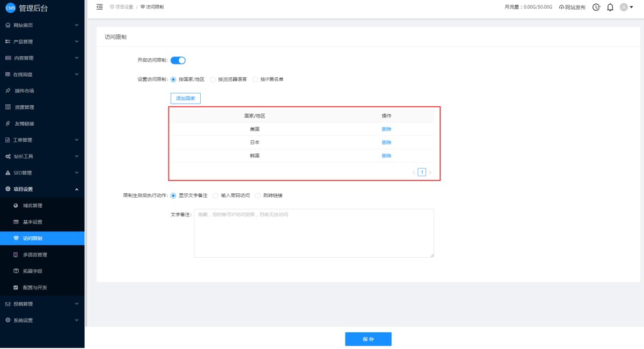Click the 添加国家 button
The height and width of the screenshot is (349, 644).
point(185,98)
